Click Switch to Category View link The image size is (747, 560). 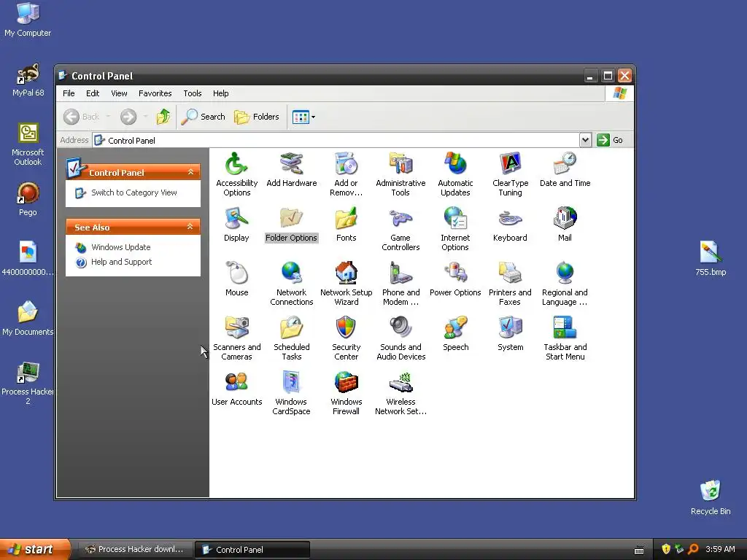134,192
